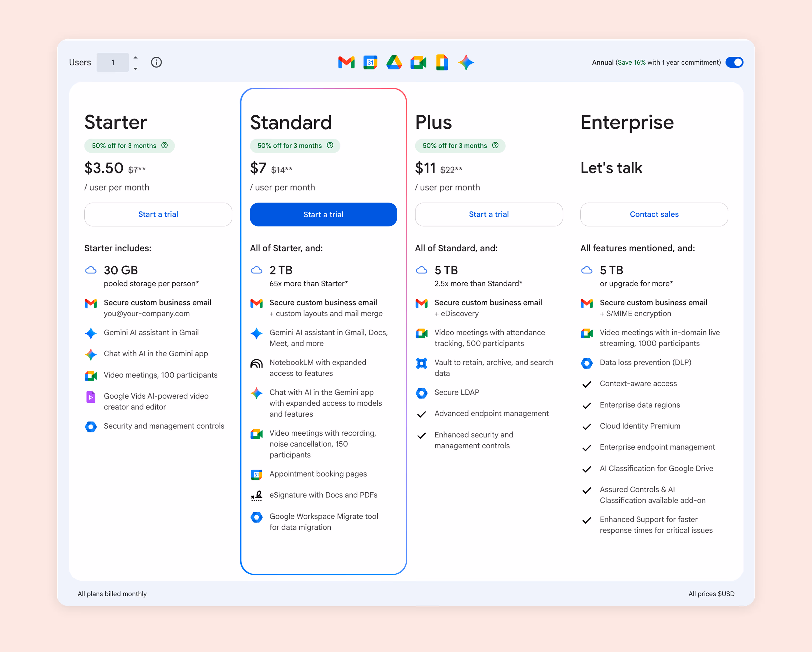Viewport: 812px width, 652px height.
Task: Click the admin icon beside Data loss prevention
Action: click(x=587, y=363)
